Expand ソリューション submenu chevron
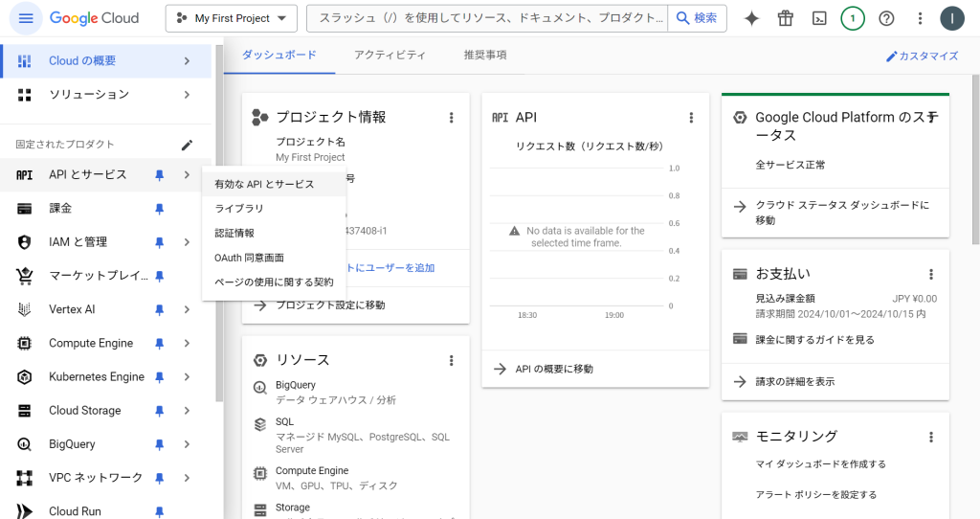This screenshot has height=519, width=980. coord(187,95)
